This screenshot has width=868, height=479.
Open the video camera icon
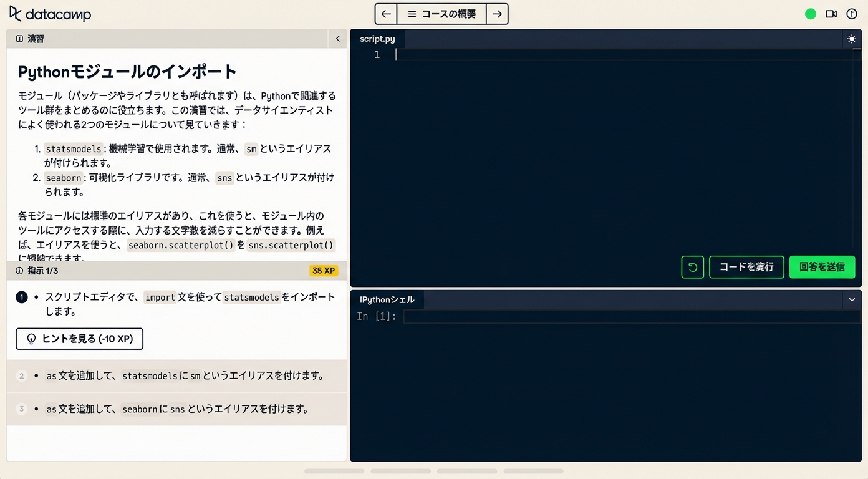(831, 14)
